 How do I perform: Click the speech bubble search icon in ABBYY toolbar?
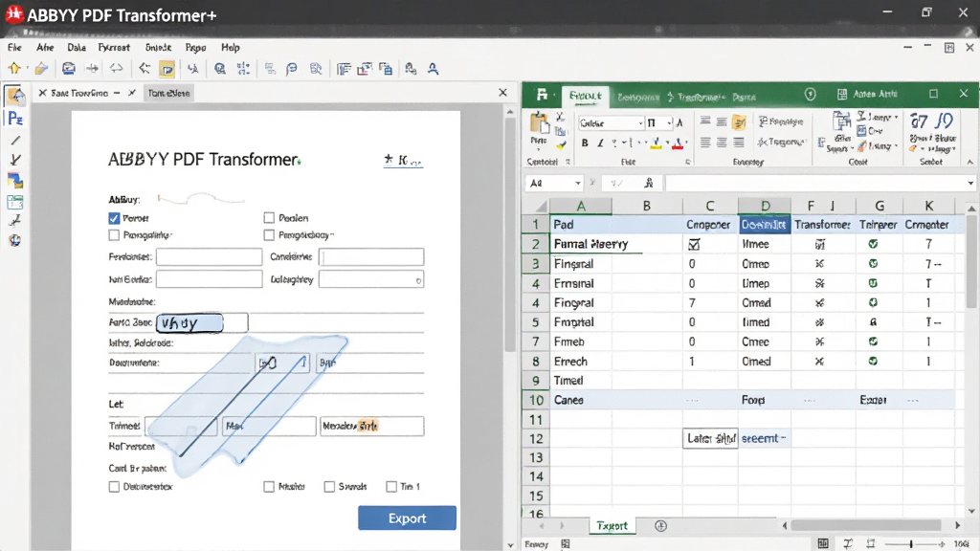[x=291, y=69]
